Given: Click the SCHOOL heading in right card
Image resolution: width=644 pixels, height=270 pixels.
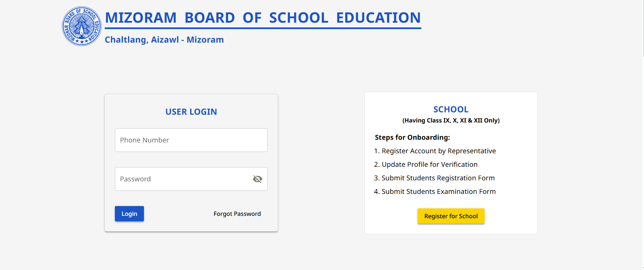Looking at the screenshot, I should coord(451,109).
